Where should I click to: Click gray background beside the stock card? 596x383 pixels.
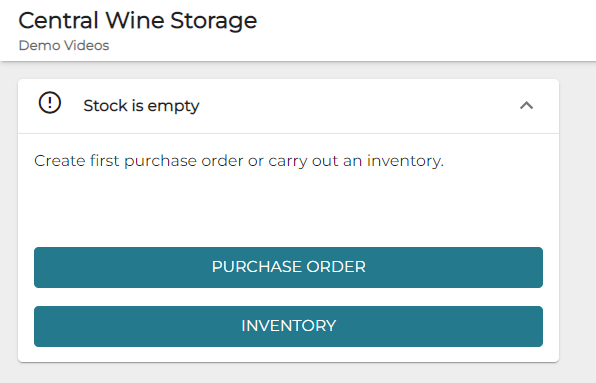[x=577, y=220]
